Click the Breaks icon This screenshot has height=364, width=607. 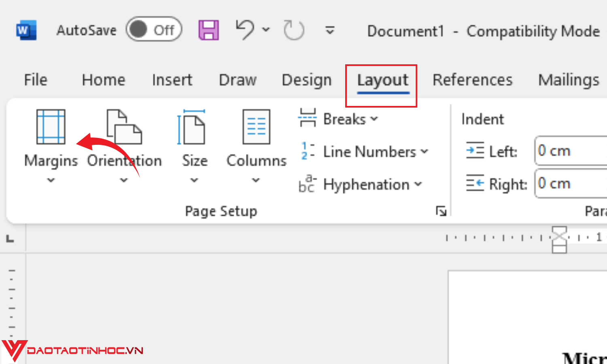(308, 118)
